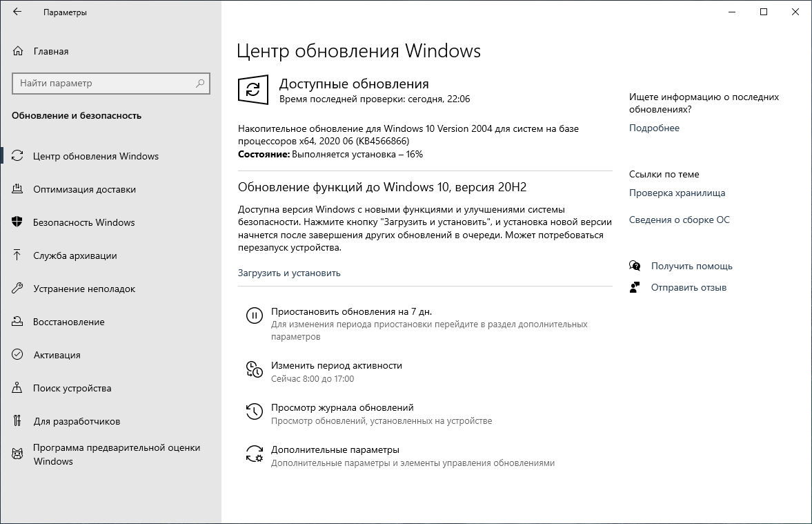Go to Восстановление settings
The image size is (812, 524).
pyautogui.click(x=68, y=322)
